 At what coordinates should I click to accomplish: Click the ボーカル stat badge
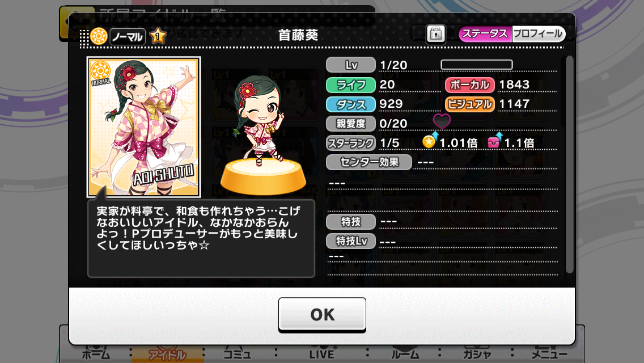470,85
